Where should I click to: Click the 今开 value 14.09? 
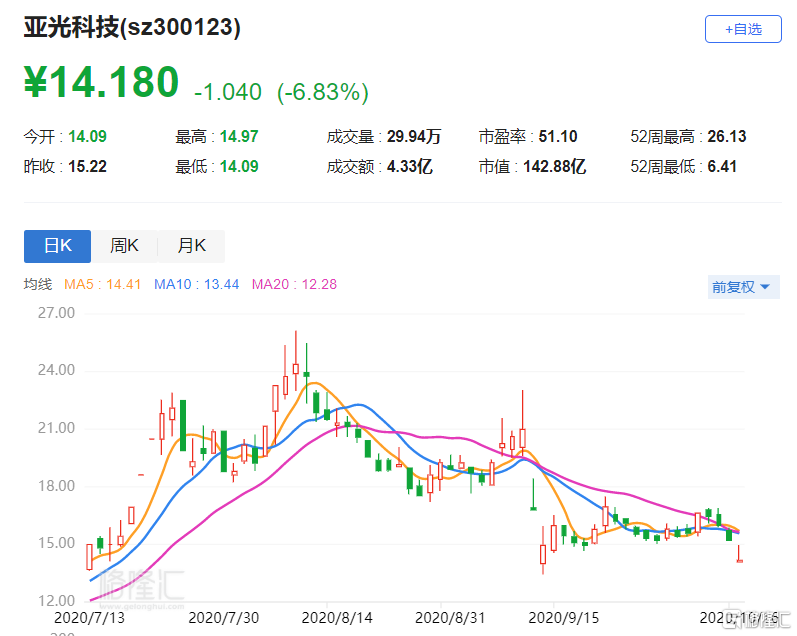pyautogui.click(x=87, y=136)
